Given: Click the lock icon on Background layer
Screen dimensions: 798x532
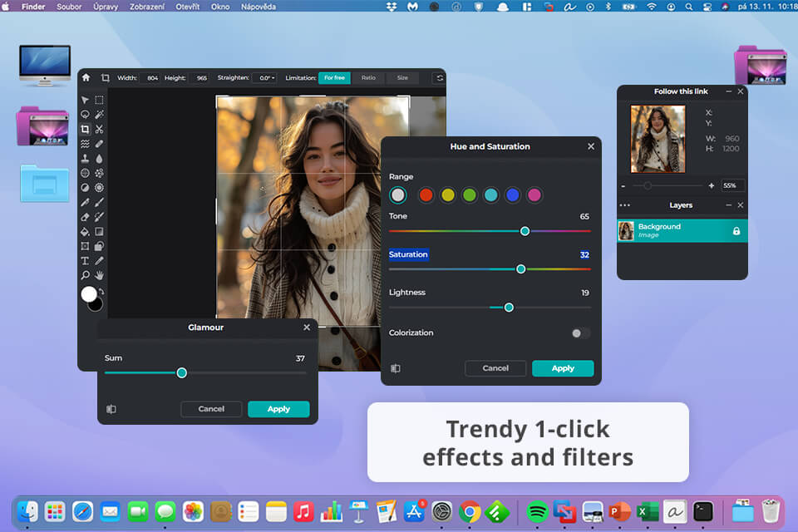Looking at the screenshot, I should click(x=736, y=231).
